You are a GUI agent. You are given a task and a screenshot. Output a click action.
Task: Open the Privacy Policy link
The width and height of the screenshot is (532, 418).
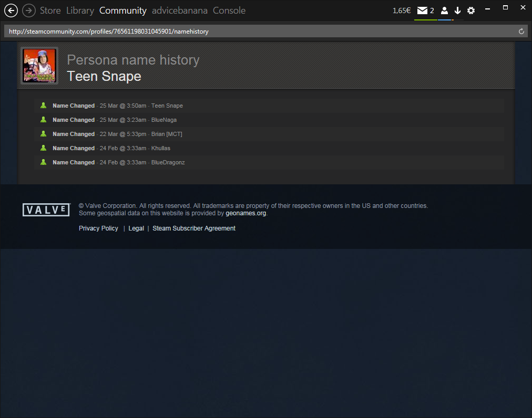[x=98, y=228]
